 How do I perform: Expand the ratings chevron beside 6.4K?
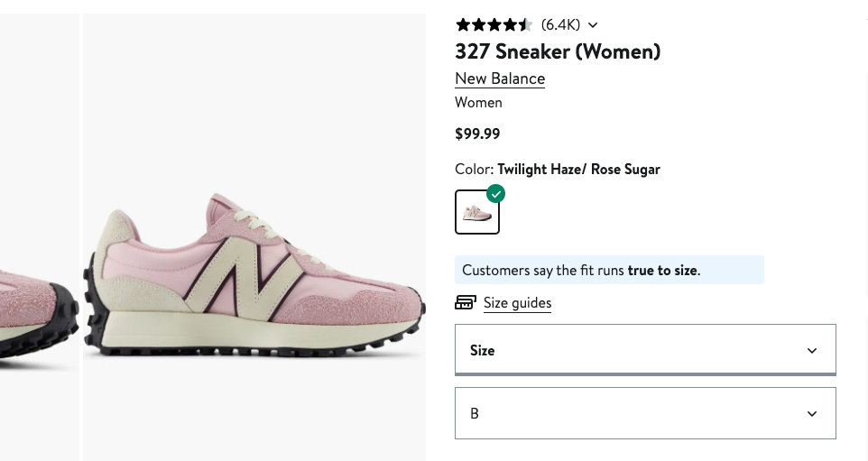(593, 25)
